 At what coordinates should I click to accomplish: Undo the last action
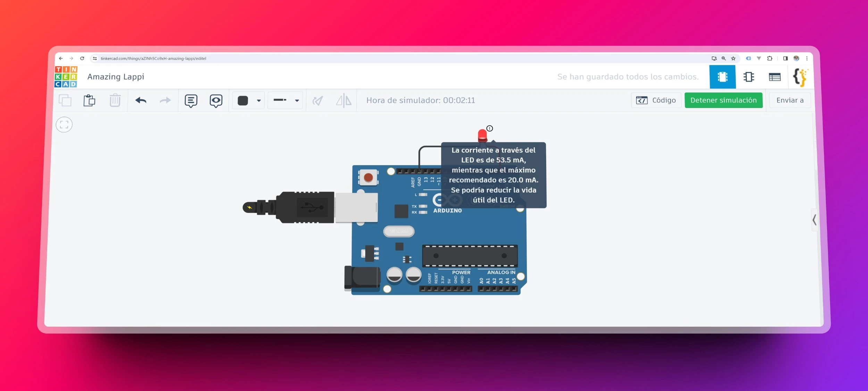click(x=141, y=100)
